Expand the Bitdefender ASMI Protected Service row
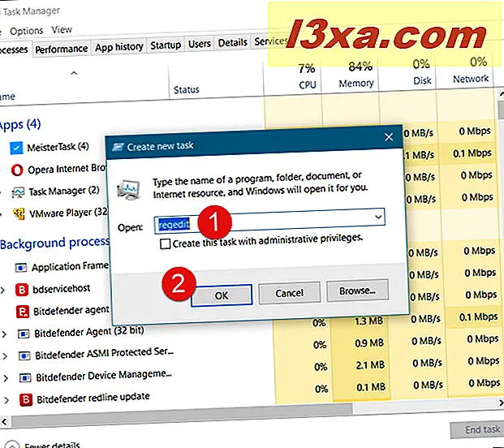The width and height of the screenshot is (504, 448). tap(5, 356)
